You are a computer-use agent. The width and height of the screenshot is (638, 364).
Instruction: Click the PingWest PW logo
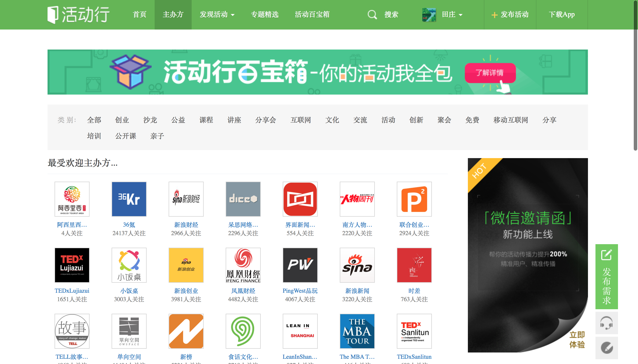300,265
